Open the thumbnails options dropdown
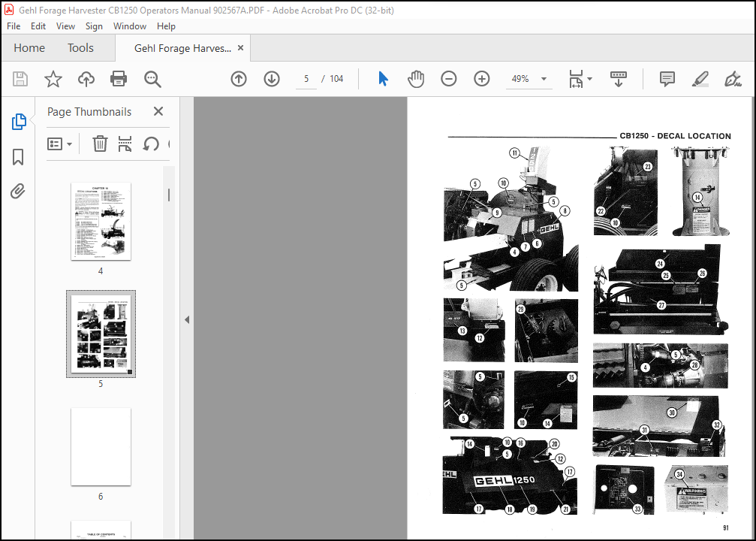The height and width of the screenshot is (541, 756). pos(60,144)
